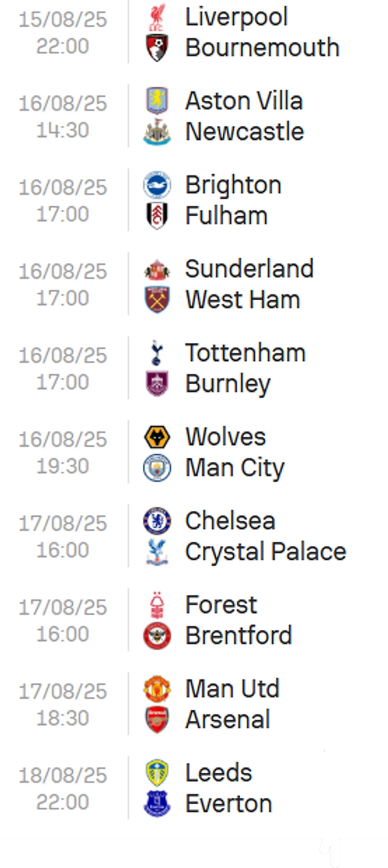Screen dimensions: 388x868
Task: Click the Aston Villa badge
Action: (x=157, y=101)
